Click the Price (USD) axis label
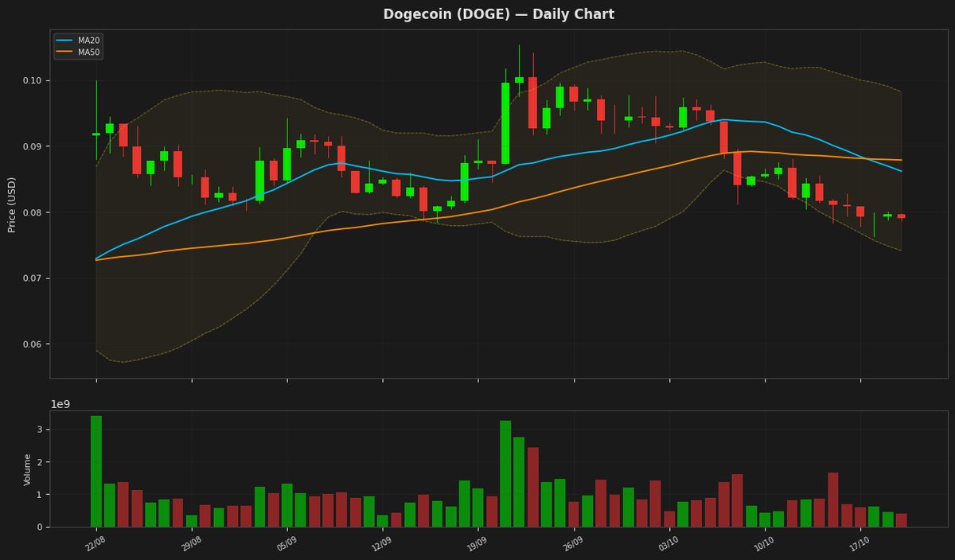This screenshot has width=955, height=560. coord(12,204)
